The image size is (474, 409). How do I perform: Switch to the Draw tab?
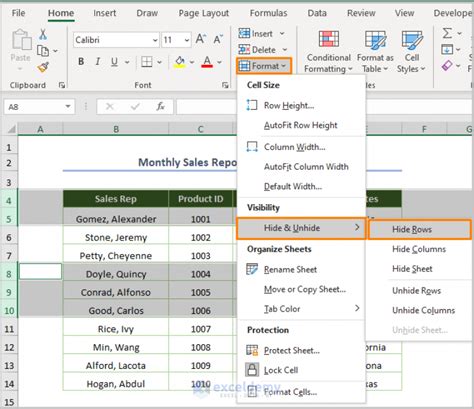(x=147, y=13)
